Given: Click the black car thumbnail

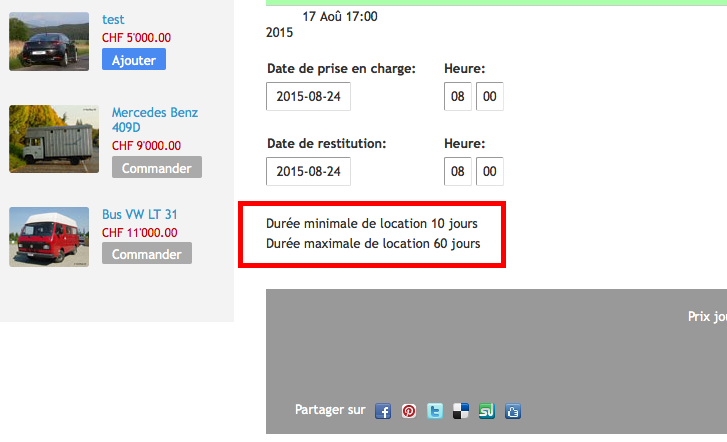Looking at the screenshot, I should coord(49,41).
